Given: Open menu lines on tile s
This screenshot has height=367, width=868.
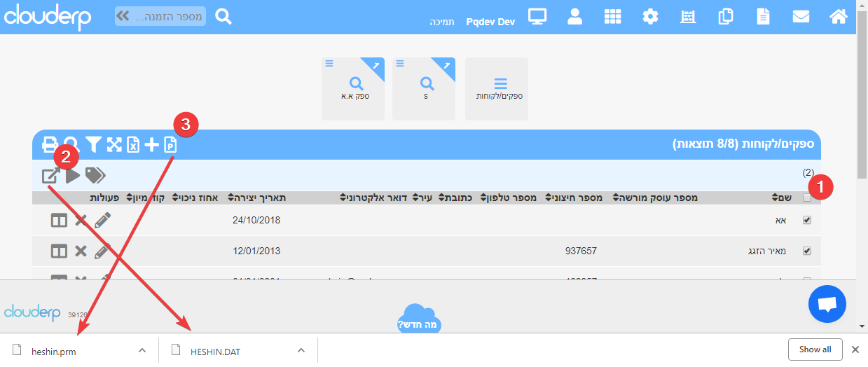Looking at the screenshot, I should pyautogui.click(x=400, y=63).
